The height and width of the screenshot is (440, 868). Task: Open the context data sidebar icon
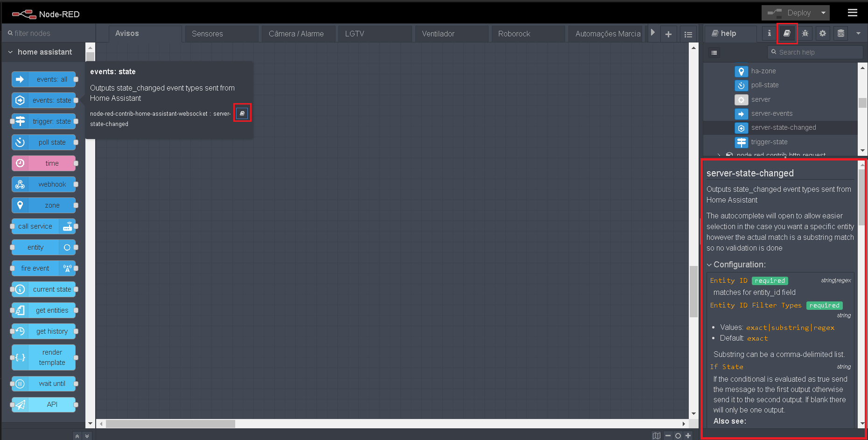point(841,33)
